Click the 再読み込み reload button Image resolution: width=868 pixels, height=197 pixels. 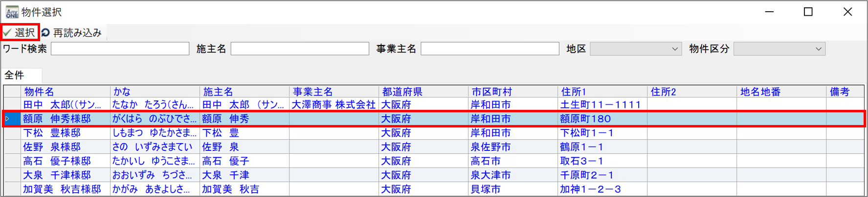click(x=71, y=33)
